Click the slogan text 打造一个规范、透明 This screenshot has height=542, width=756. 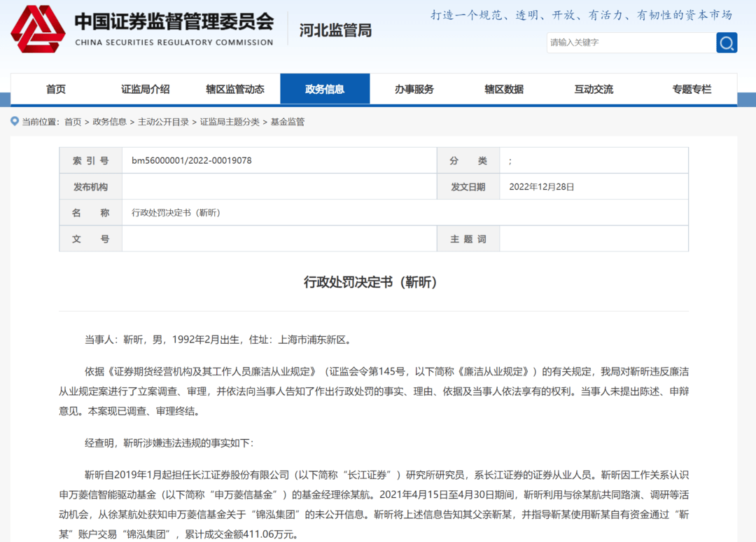click(x=582, y=15)
